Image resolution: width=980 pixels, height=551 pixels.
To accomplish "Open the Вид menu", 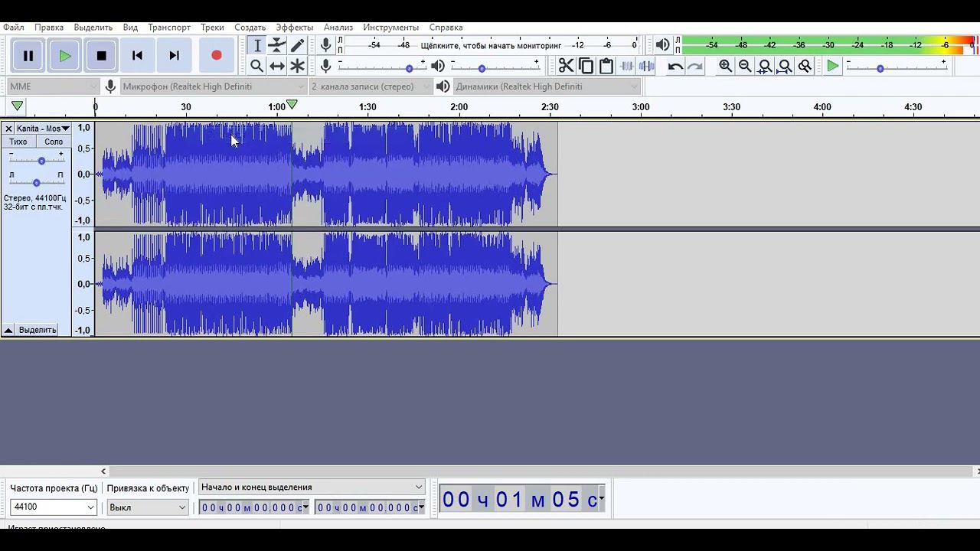I will [131, 27].
